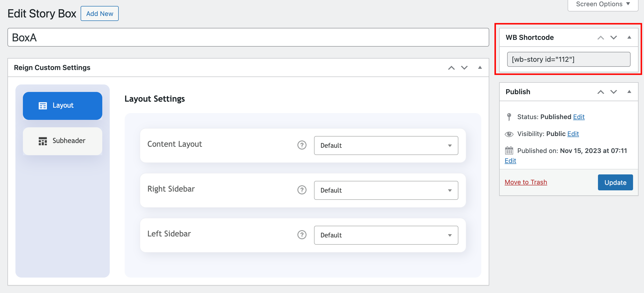Screen dimensions: 644x293
Task: Collapse the Reign Custom Settings panel
Action: [x=480, y=68]
